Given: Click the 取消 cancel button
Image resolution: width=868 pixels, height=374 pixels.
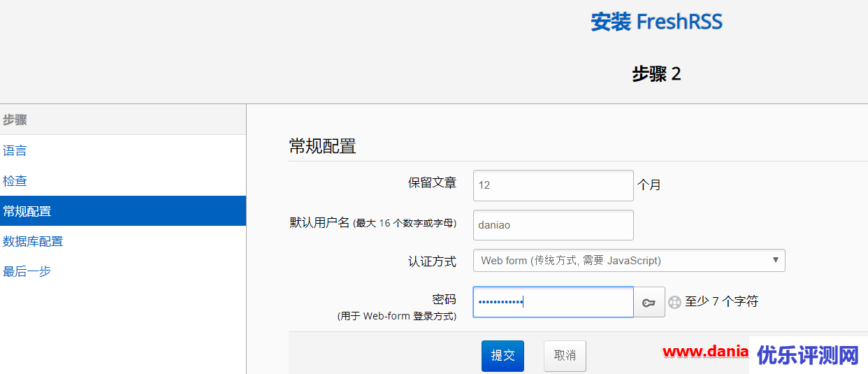Looking at the screenshot, I should tap(565, 356).
